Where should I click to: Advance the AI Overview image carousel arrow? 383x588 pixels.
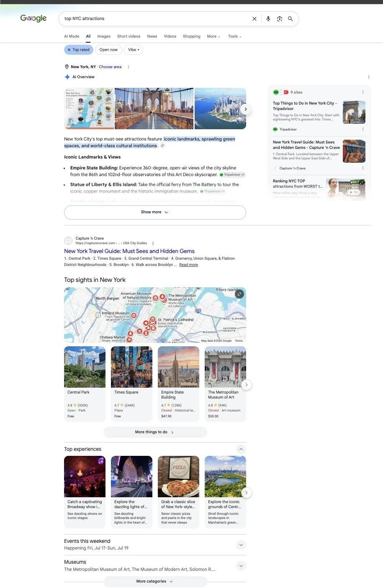246,109
